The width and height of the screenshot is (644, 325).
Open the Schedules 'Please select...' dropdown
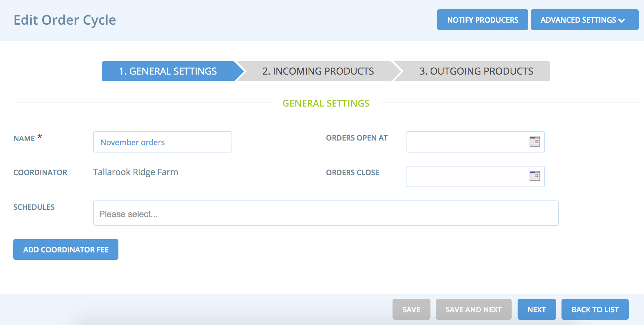pos(326,213)
